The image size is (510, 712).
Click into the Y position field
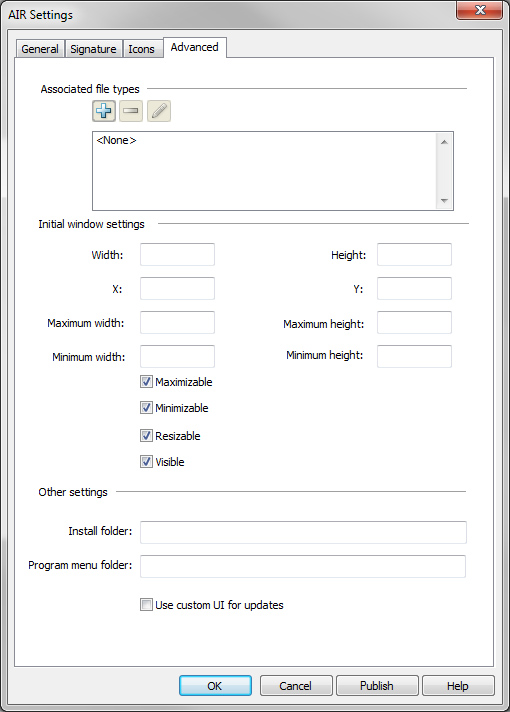414,288
